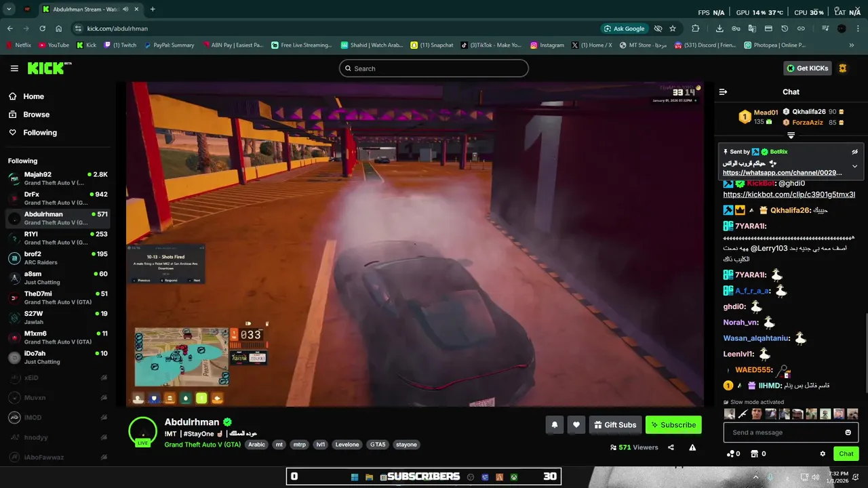Expand the gift leaderboard handle
The height and width of the screenshot is (488, 868).
[x=791, y=136]
